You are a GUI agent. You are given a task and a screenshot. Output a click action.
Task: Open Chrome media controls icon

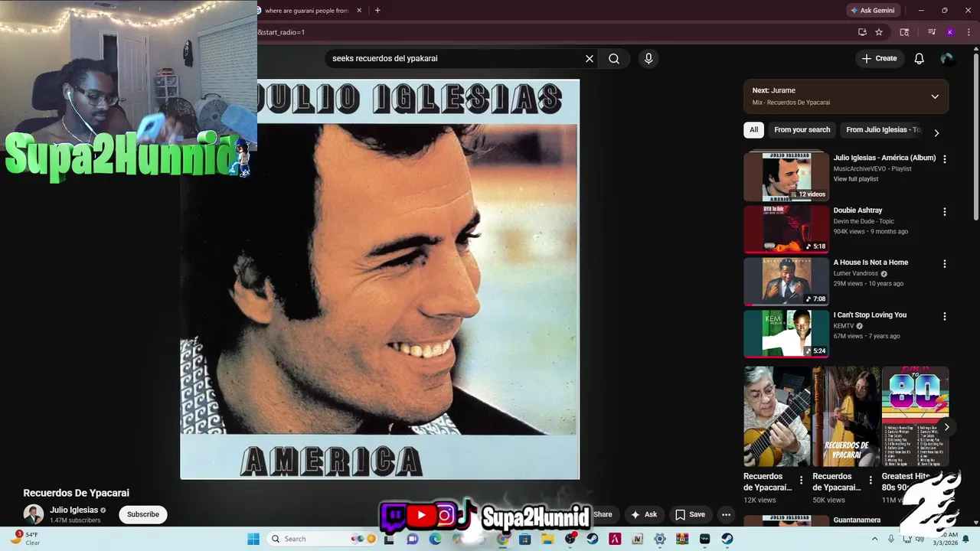[932, 32]
